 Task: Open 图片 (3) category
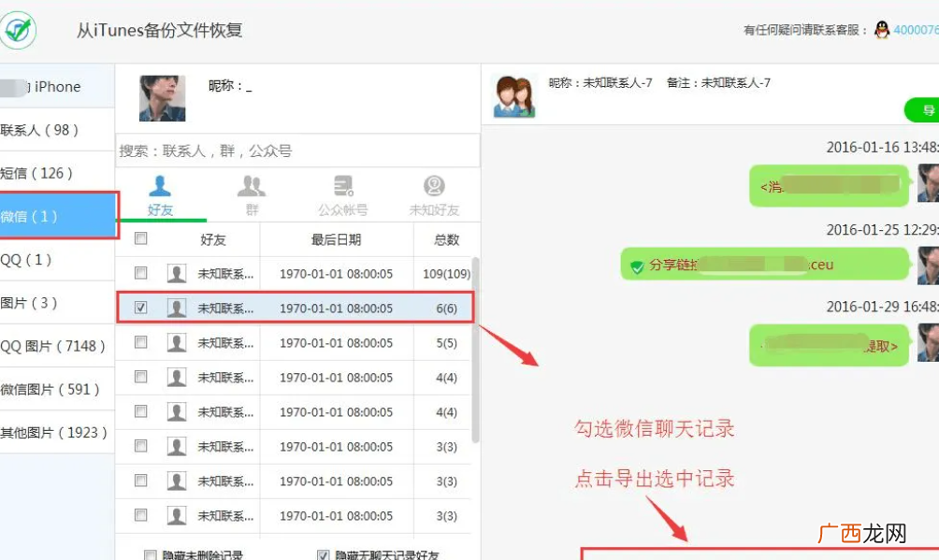[57, 303]
